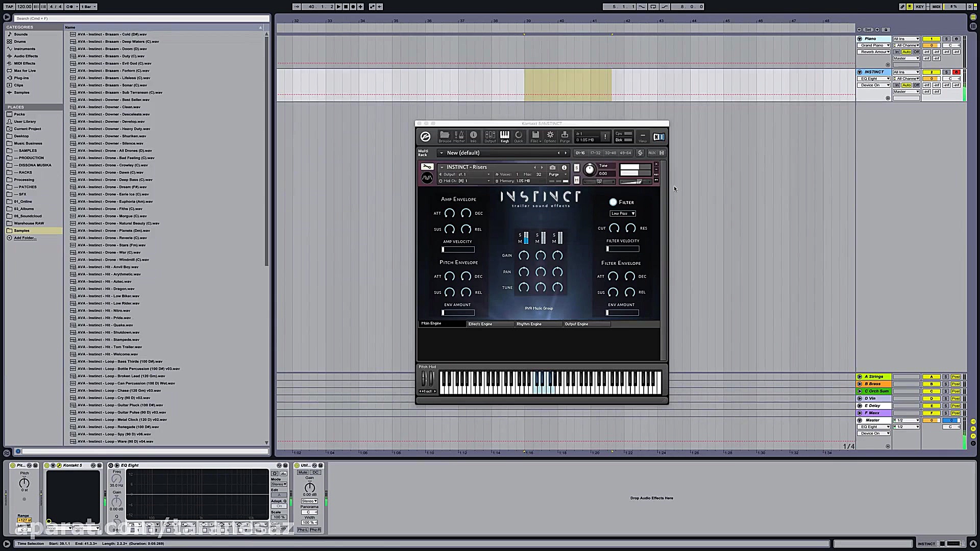The width and height of the screenshot is (980, 551).
Task: Open the Low Pass filter type dropdown
Action: 622,213
